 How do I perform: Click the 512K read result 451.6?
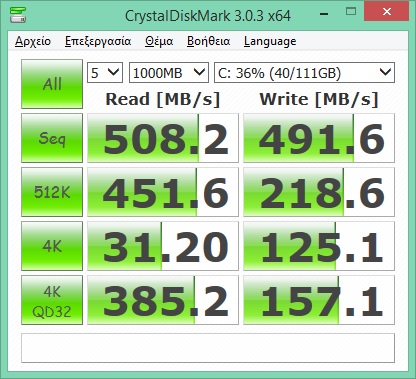coord(163,192)
